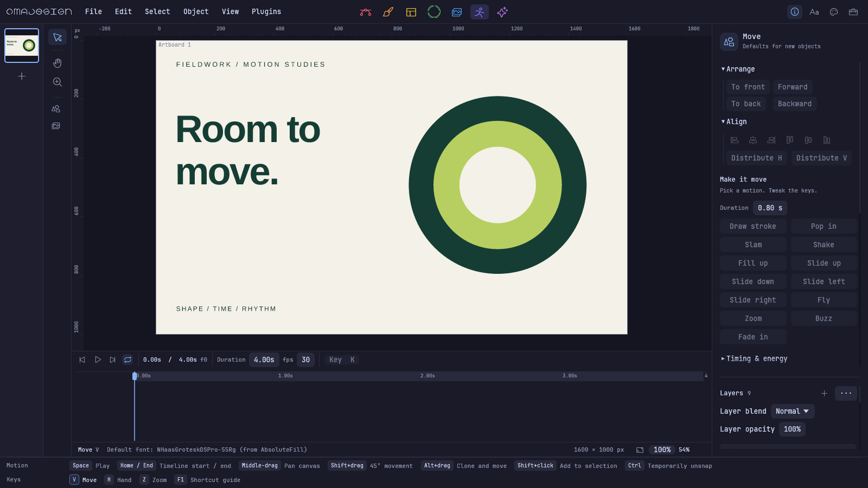868x488 pixels.
Task: Align objects to top edge
Action: [790, 140]
